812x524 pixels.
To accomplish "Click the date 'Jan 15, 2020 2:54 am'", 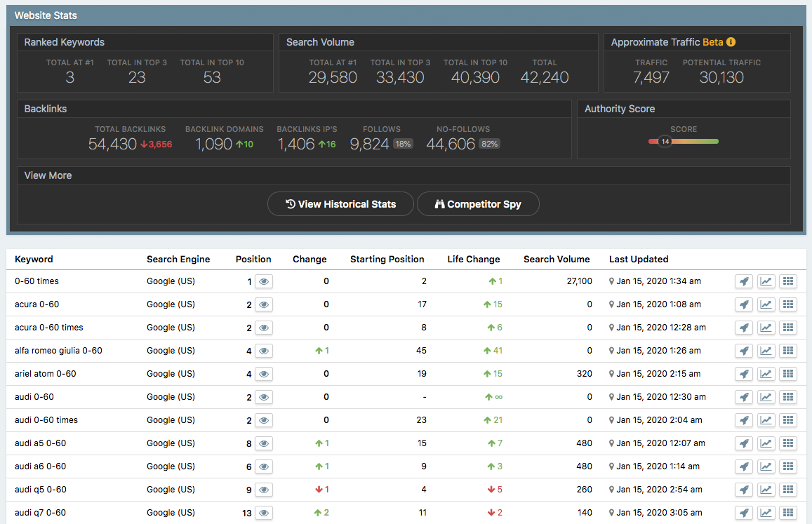I will [659, 490].
